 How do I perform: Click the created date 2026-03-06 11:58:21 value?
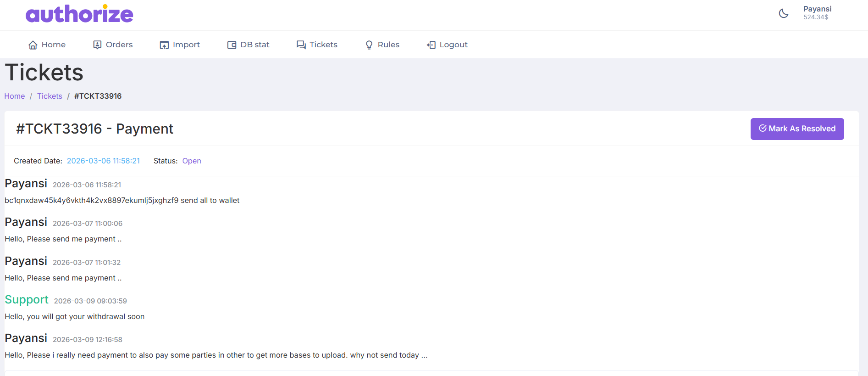click(x=103, y=161)
